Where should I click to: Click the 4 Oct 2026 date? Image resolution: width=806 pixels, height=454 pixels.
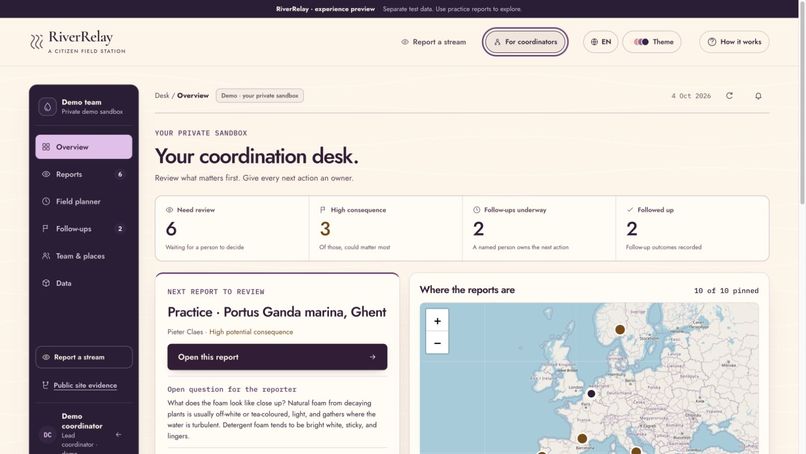coord(691,96)
